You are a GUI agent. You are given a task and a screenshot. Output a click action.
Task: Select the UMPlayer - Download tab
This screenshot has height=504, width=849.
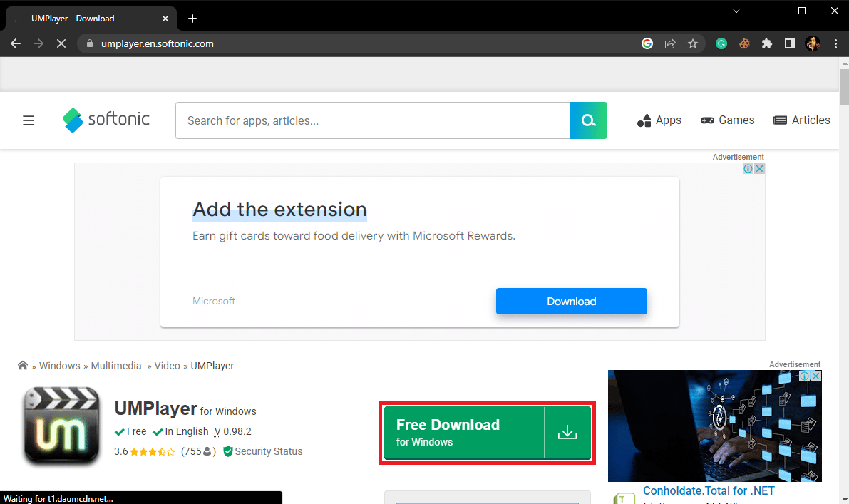[91, 19]
